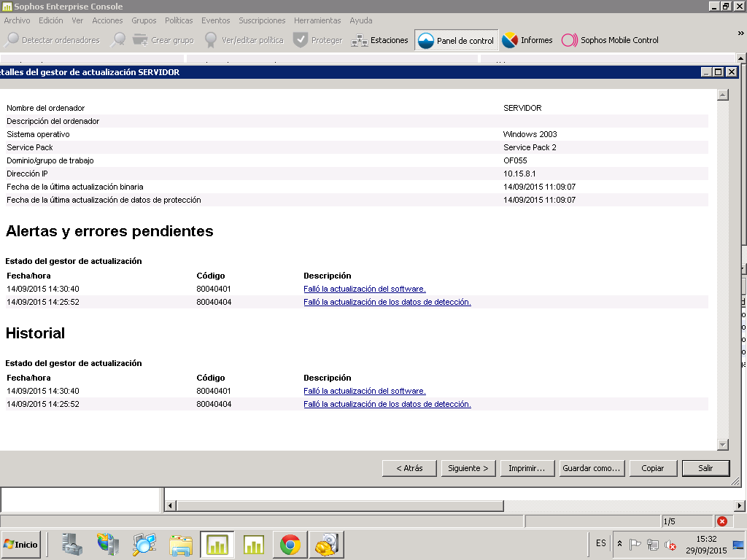Open pending alert link about datos de detección
This screenshot has width=747, height=560.
[387, 302]
